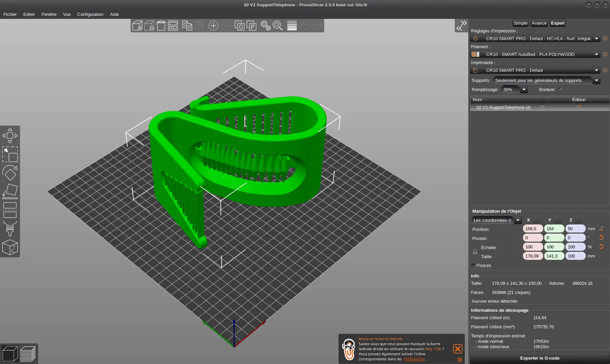Image resolution: width=610 pixels, height=364 pixels.
Task: Select the Rotate tool in left toolbar
Action: pos(10,173)
